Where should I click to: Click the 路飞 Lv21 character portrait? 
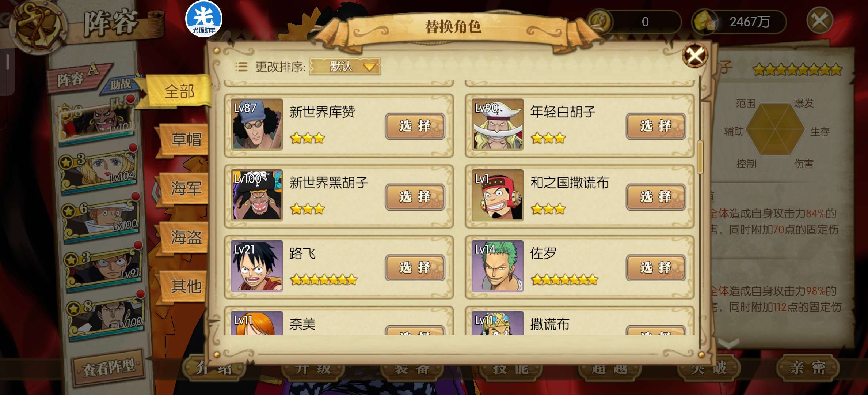point(257,266)
